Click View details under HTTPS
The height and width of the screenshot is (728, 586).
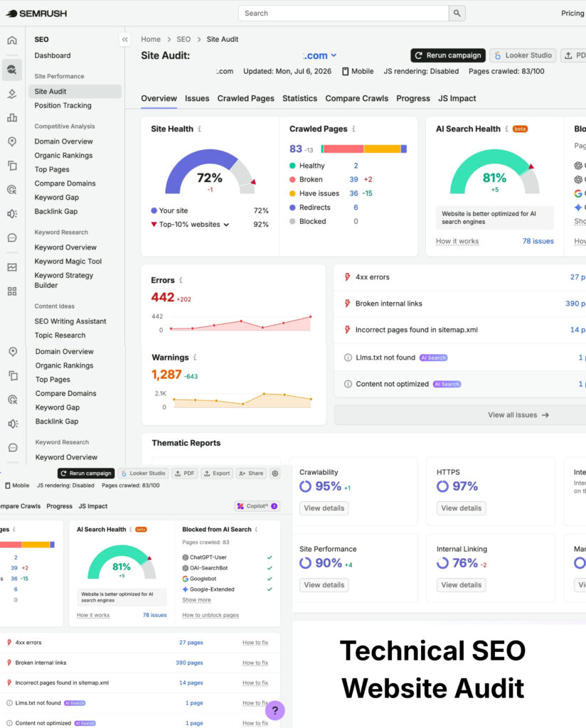pyautogui.click(x=461, y=508)
